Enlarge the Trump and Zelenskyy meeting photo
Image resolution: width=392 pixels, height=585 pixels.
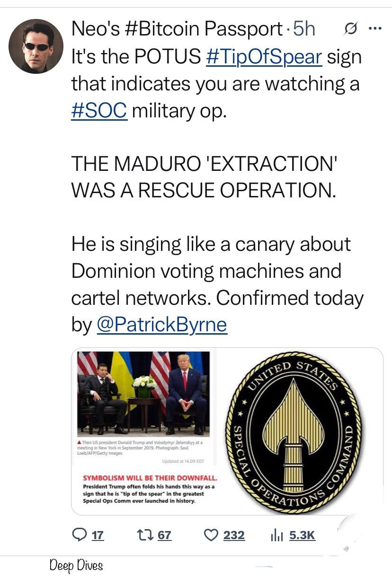coord(143,393)
